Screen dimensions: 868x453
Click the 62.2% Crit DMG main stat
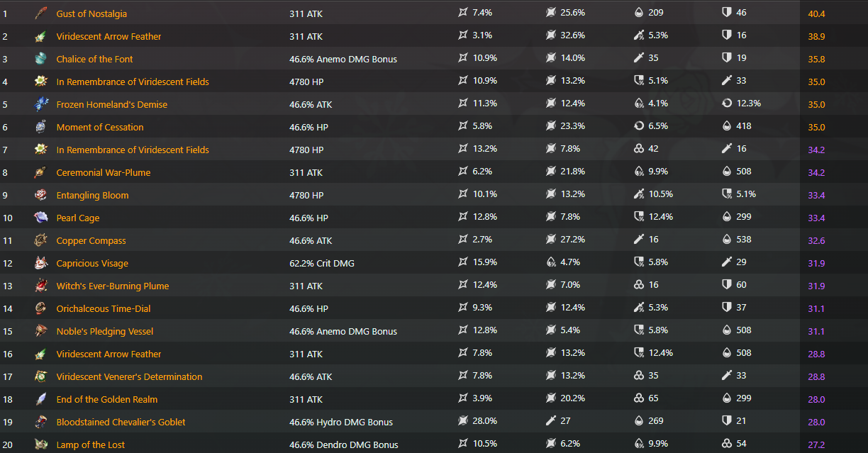click(322, 263)
